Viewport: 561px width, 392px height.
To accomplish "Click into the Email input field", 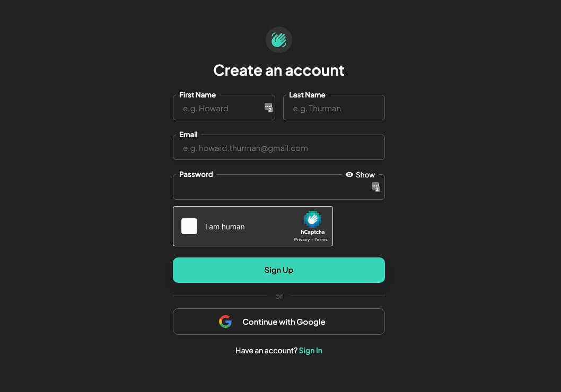I will [x=279, y=147].
